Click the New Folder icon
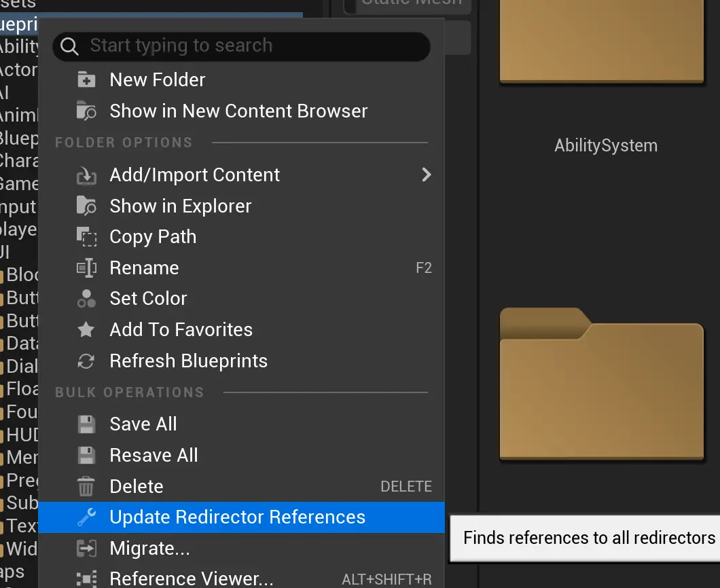The height and width of the screenshot is (588, 720). (86, 80)
